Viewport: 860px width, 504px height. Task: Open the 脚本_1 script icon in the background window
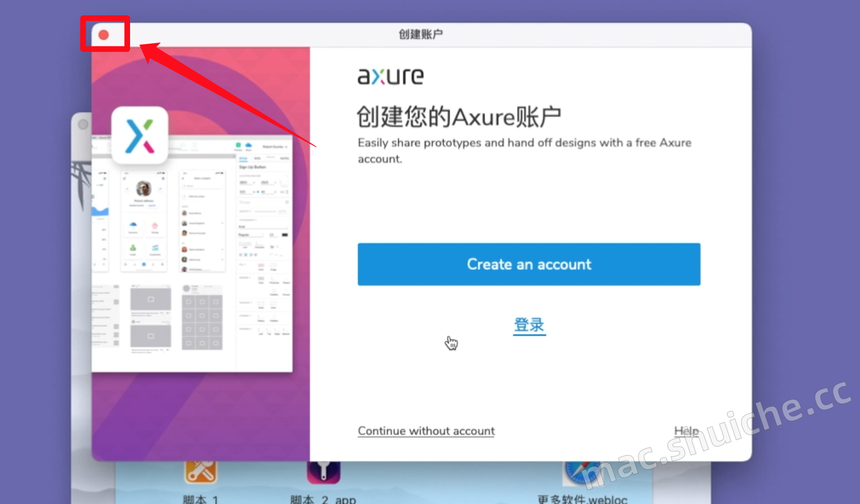click(199, 472)
